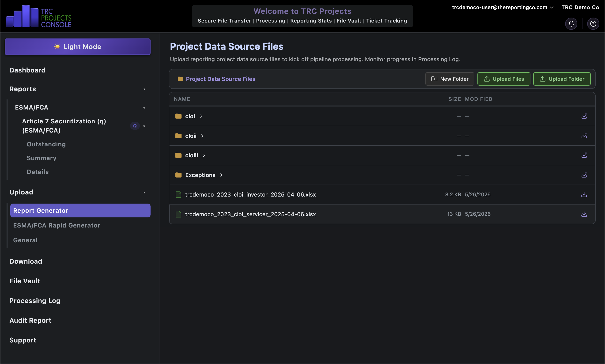
Task: Open Outstanding report view
Action: coord(46,144)
